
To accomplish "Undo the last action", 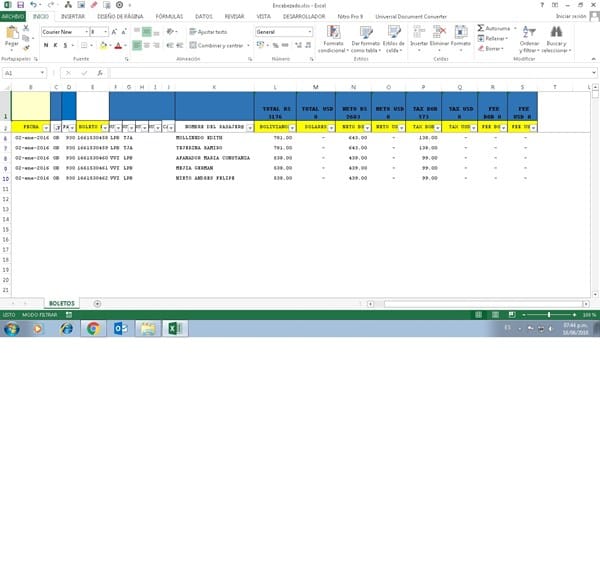I will coord(33,5).
